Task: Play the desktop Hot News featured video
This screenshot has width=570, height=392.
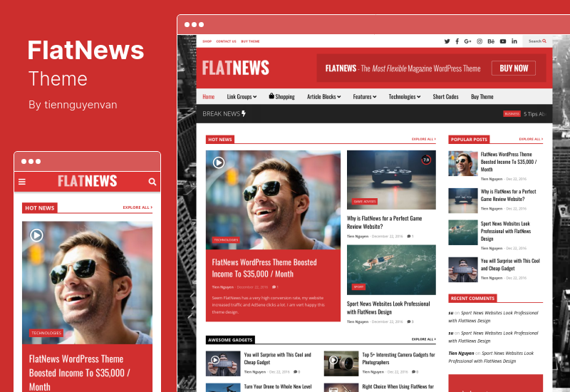Action: tap(219, 163)
